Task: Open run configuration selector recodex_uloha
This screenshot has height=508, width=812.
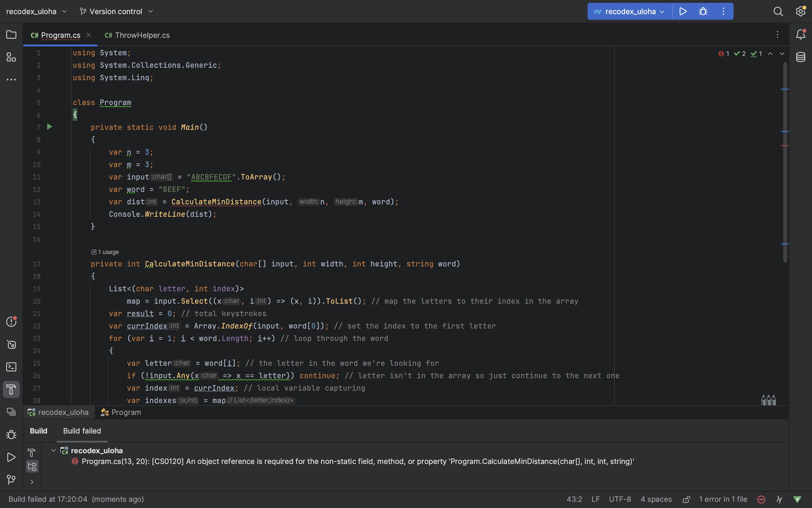Action: (x=629, y=11)
